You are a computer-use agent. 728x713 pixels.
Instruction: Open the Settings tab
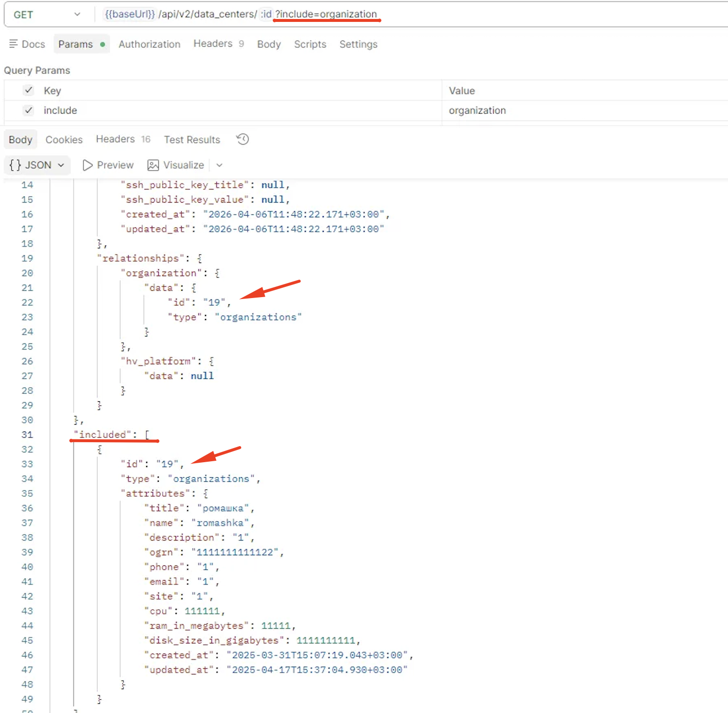pyautogui.click(x=358, y=44)
